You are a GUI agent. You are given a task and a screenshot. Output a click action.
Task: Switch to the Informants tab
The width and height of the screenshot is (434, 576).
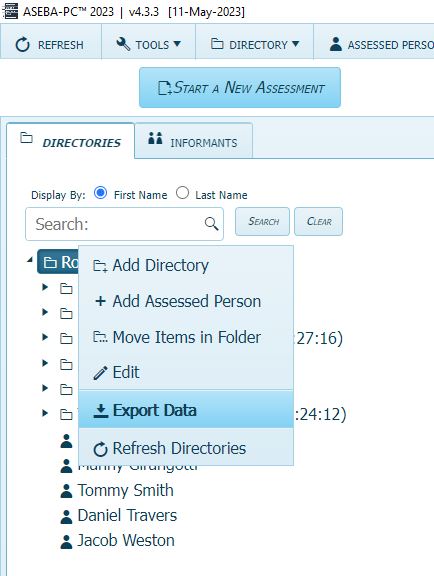coord(194,141)
